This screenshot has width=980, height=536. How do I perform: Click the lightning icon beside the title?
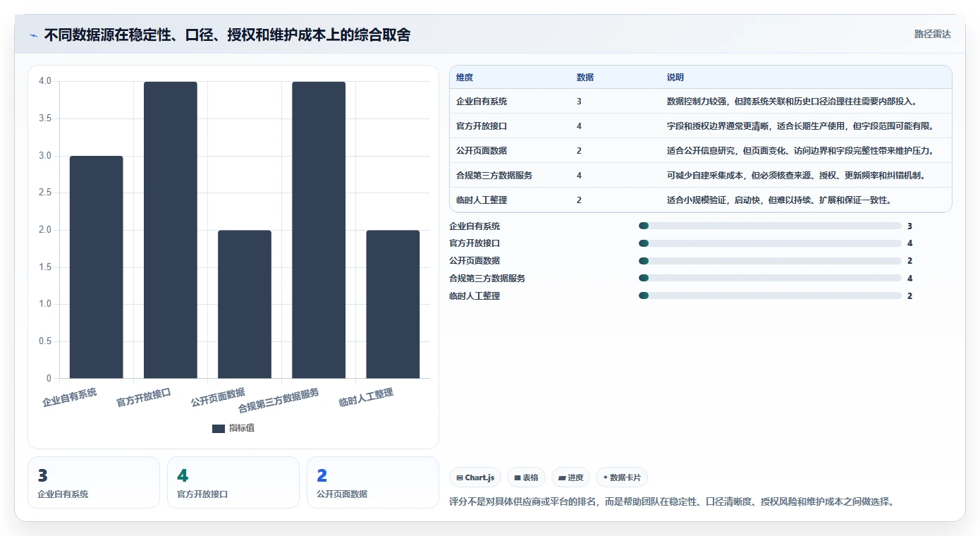click(x=34, y=35)
